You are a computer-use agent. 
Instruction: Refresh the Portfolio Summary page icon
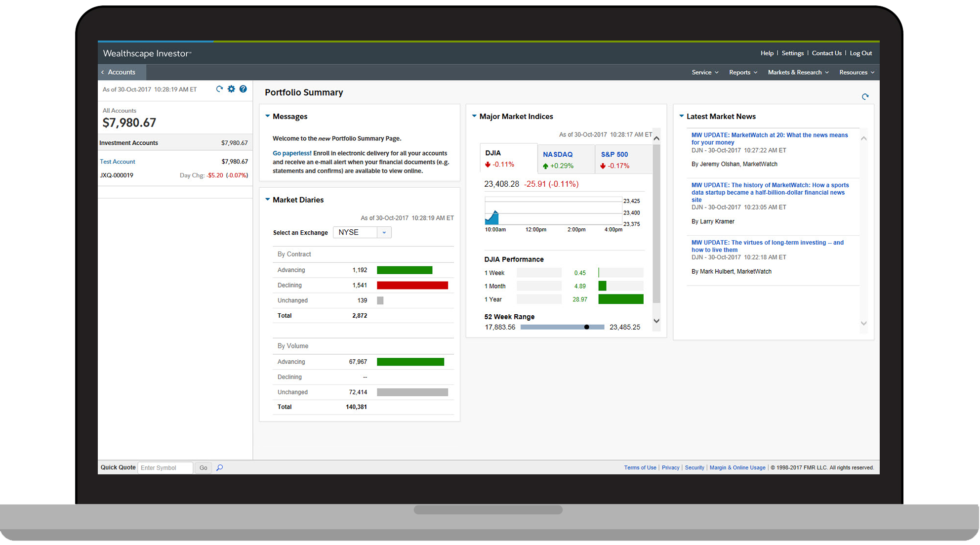pyautogui.click(x=865, y=97)
